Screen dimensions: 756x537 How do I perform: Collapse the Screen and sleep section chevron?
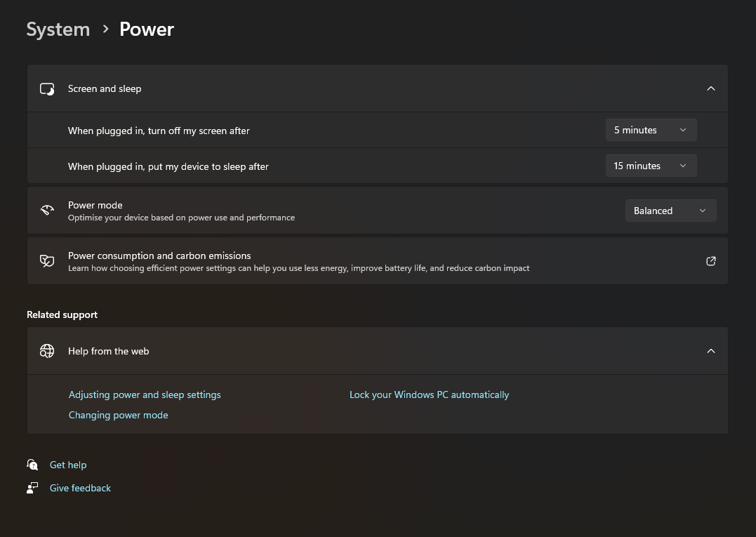tap(711, 88)
